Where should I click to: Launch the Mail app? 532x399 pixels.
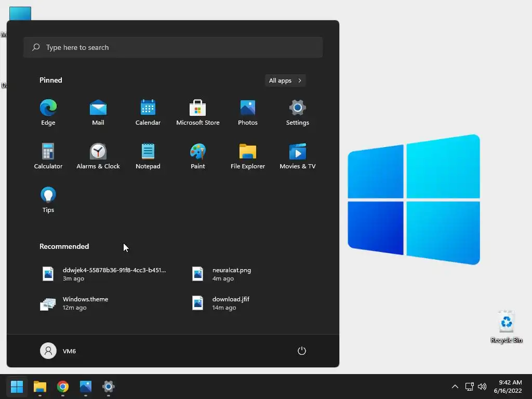tap(98, 113)
